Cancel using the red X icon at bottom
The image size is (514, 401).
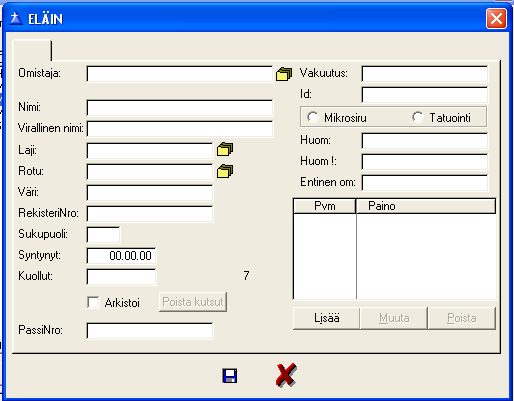(x=286, y=375)
